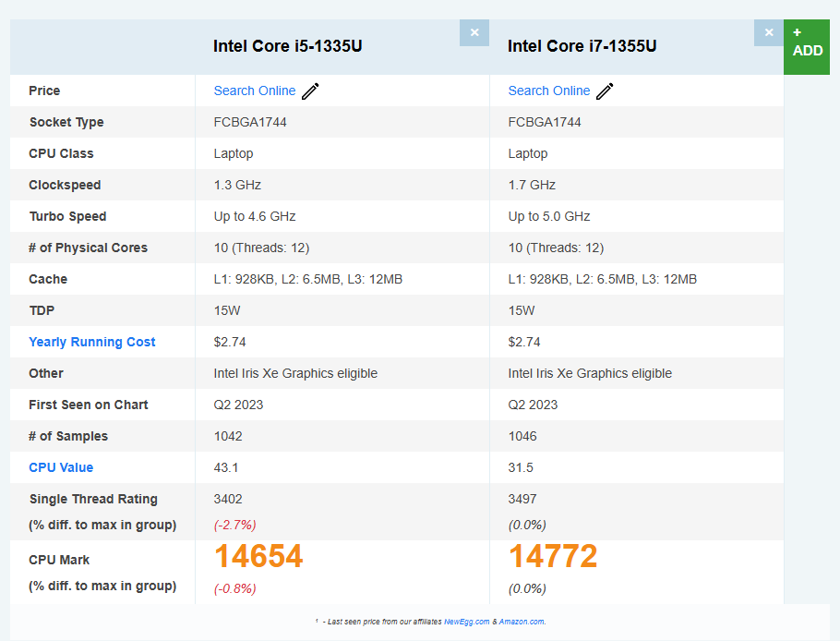Click the CPU Class row label

[x=61, y=153]
